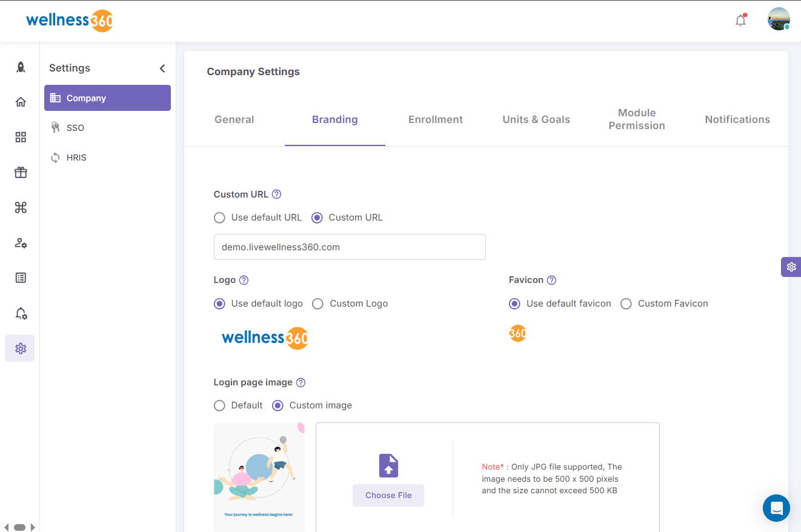The image size is (801, 532).
Task: Click the horizontal scrollbar at bottom left
Action: coord(19,527)
